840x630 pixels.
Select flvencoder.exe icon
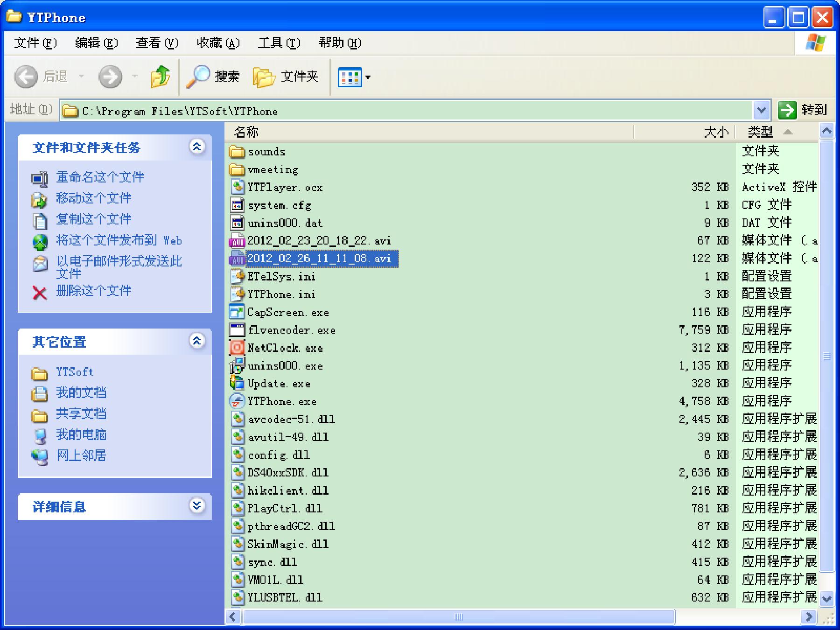237,330
